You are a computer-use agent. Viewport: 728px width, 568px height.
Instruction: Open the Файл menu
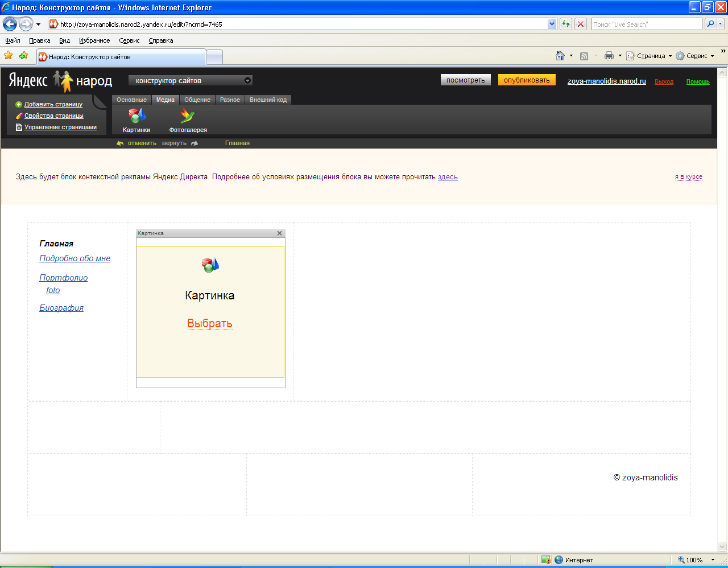click(13, 40)
